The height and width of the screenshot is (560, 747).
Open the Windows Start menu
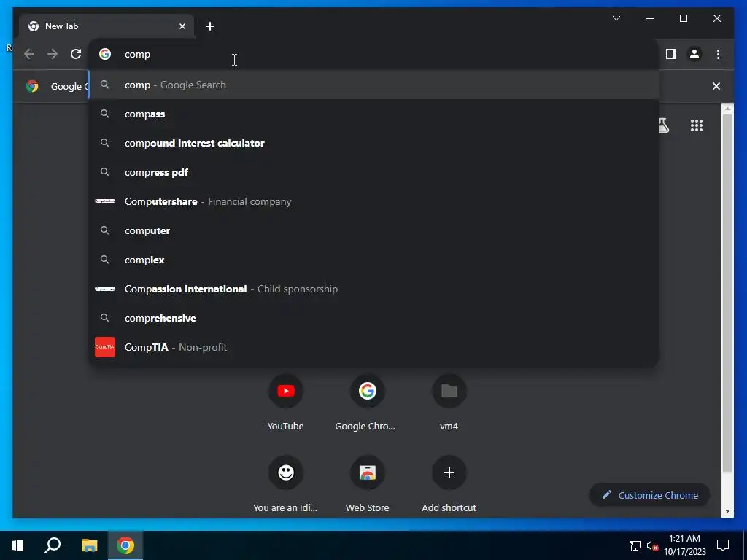point(18,545)
